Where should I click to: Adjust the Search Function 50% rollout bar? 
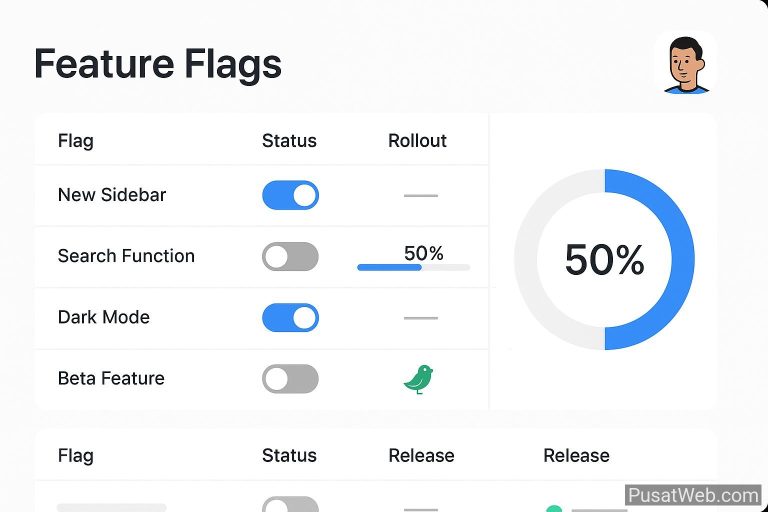[413, 268]
